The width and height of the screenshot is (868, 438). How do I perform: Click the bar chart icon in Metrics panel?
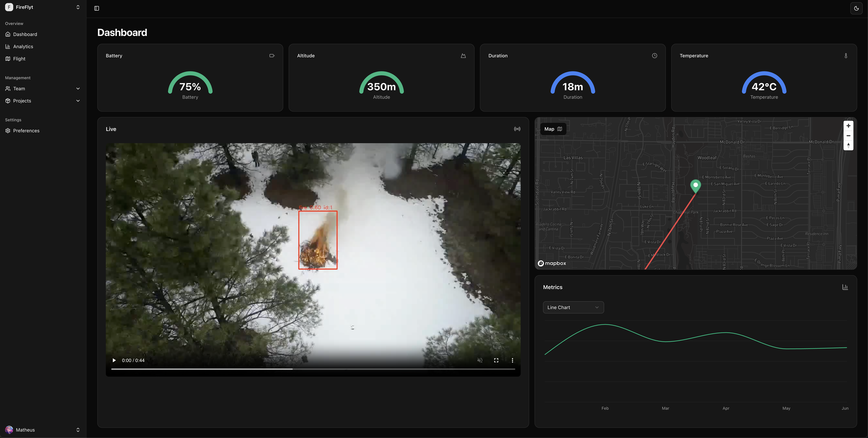[845, 287]
